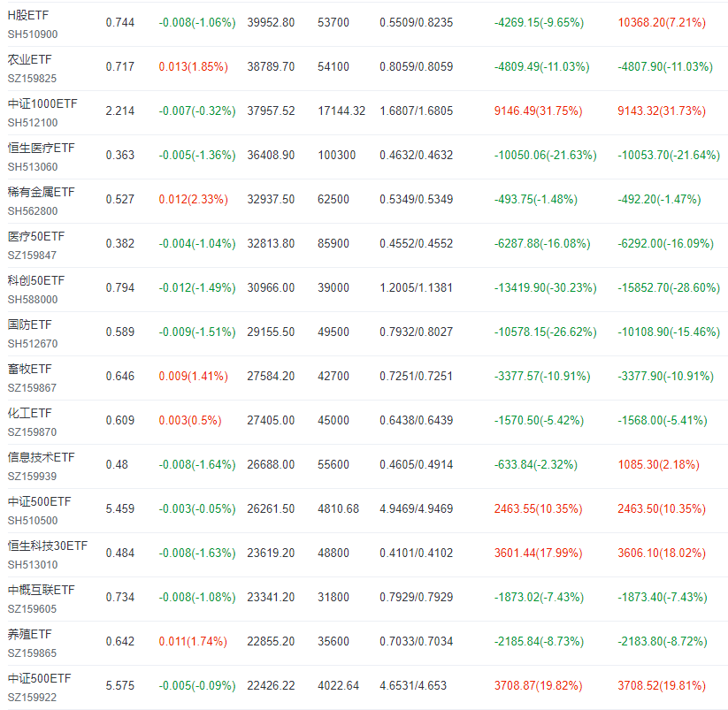The width and height of the screenshot is (728, 710).
Task: Select stock code SZ159605
Action: (x=32, y=609)
